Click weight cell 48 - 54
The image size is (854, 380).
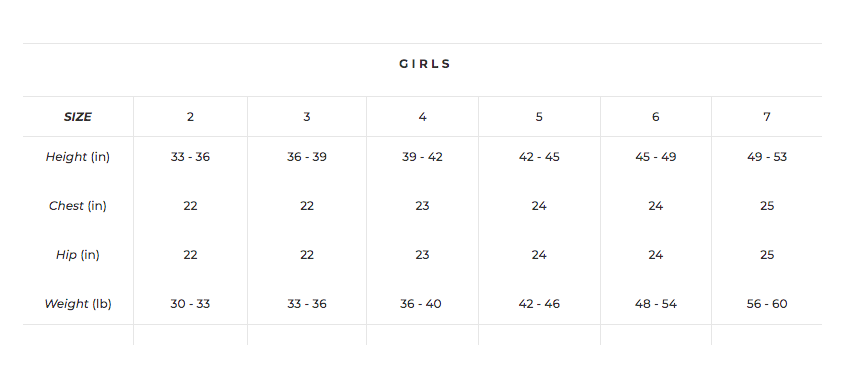click(656, 304)
